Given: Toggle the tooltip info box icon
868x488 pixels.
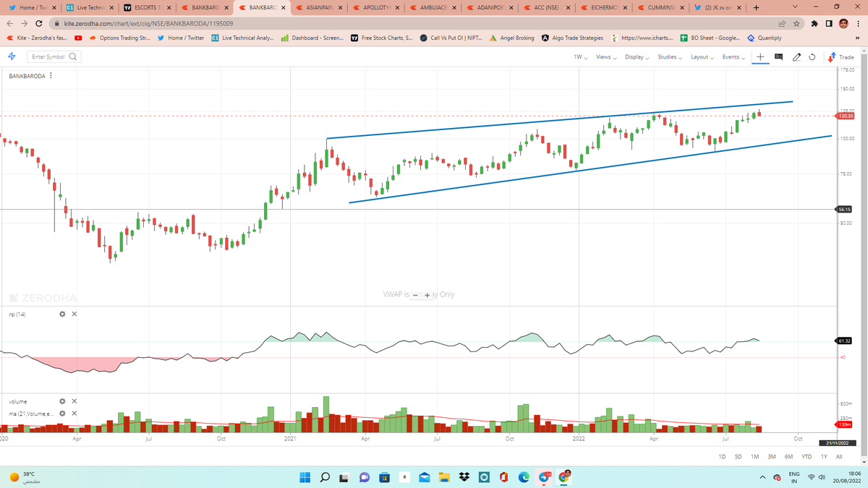Looking at the screenshot, I should [778, 57].
